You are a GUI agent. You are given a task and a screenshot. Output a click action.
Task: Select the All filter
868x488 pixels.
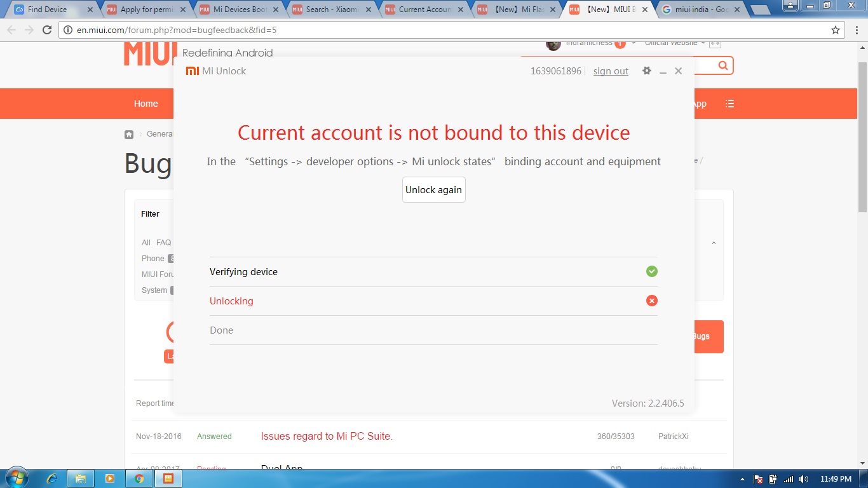(146, 243)
